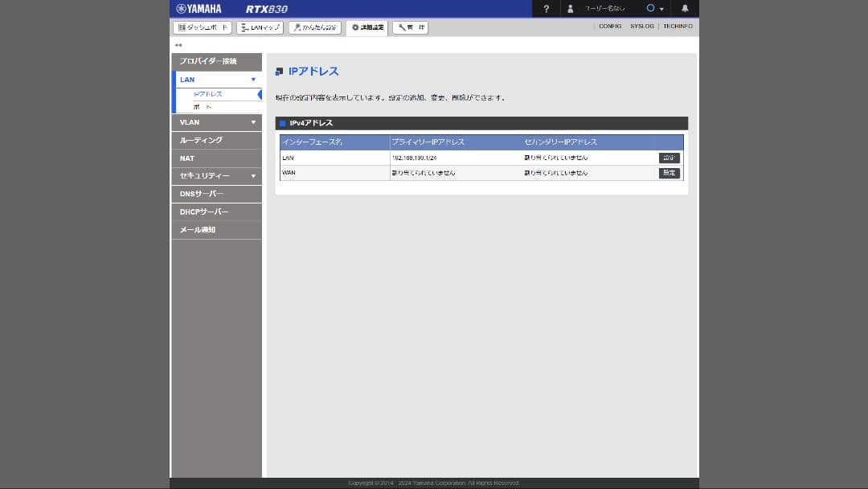868x489 pixels.
Task: Click 設定 button on the LAN row
Action: (669, 158)
